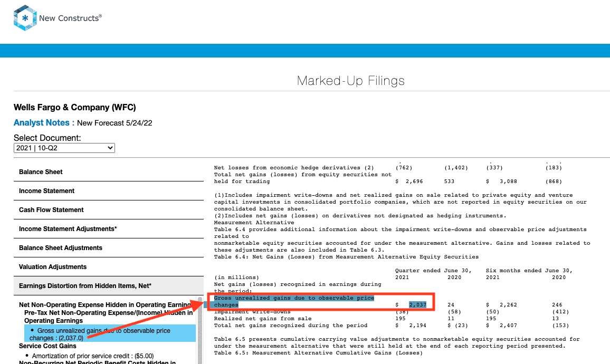Image resolution: width=610 pixels, height=364 pixels.
Task: Click the 2,696 quarter total value
Action: coord(414,181)
